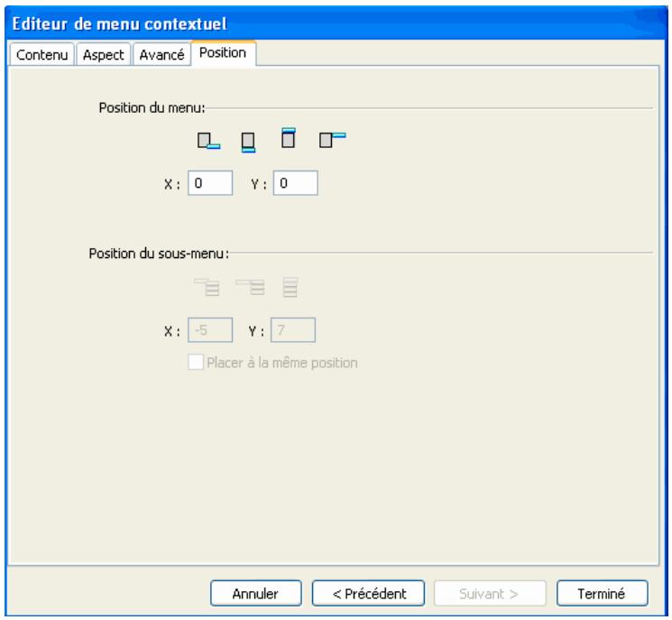The width and height of the screenshot is (672, 620).
Task: Click the disabled Suivant button
Action: pyautogui.click(x=490, y=594)
